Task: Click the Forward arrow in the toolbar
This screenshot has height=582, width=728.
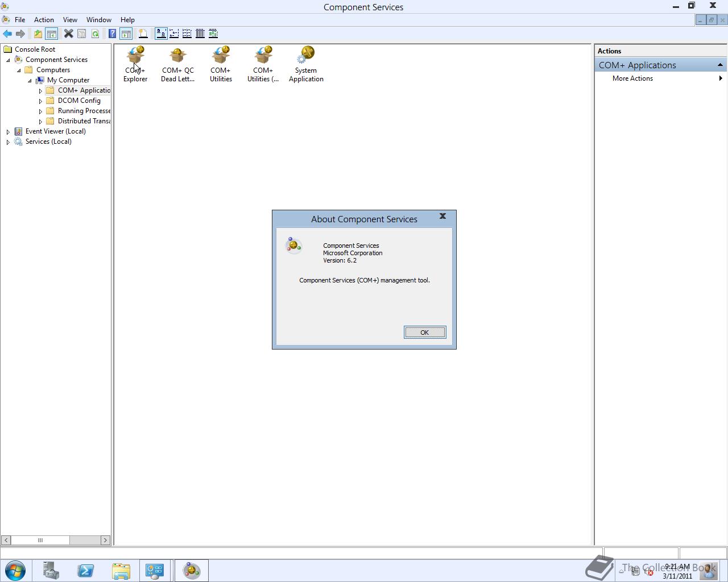Action: pos(20,34)
